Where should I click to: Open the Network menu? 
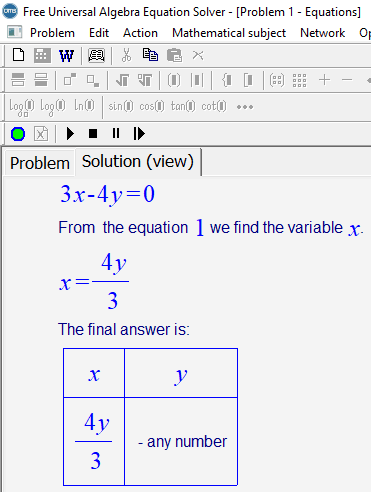tap(322, 33)
